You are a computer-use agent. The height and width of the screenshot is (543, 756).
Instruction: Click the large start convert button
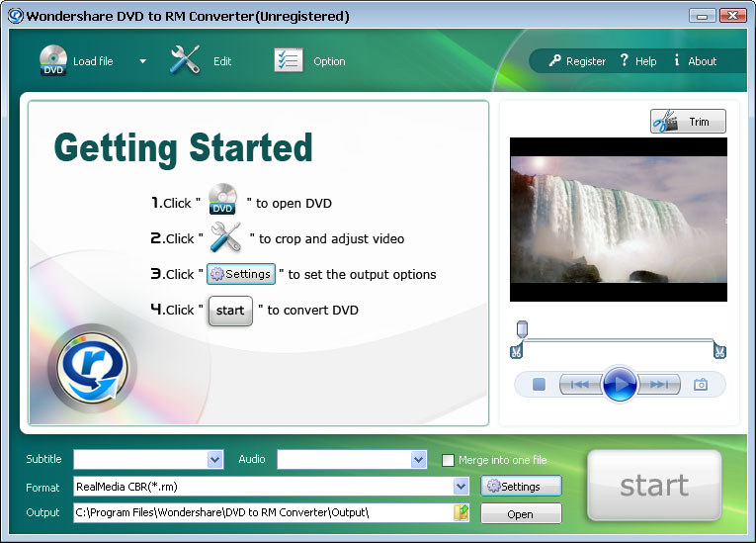[654, 486]
